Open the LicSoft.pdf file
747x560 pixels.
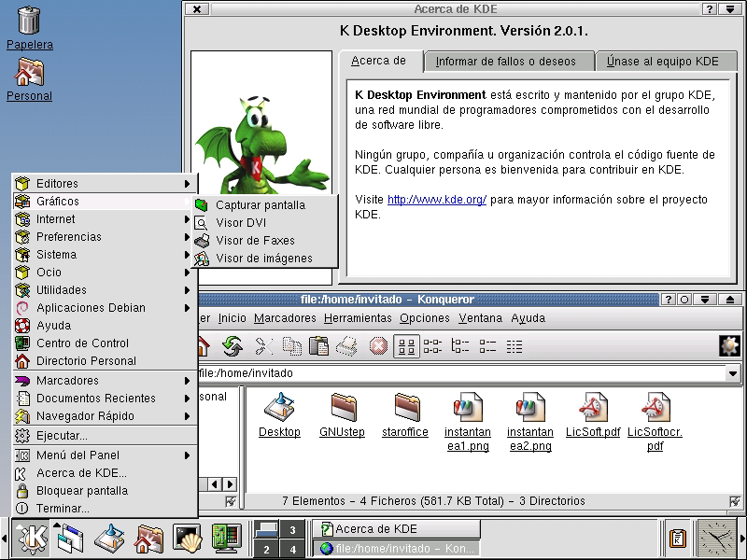[599, 415]
